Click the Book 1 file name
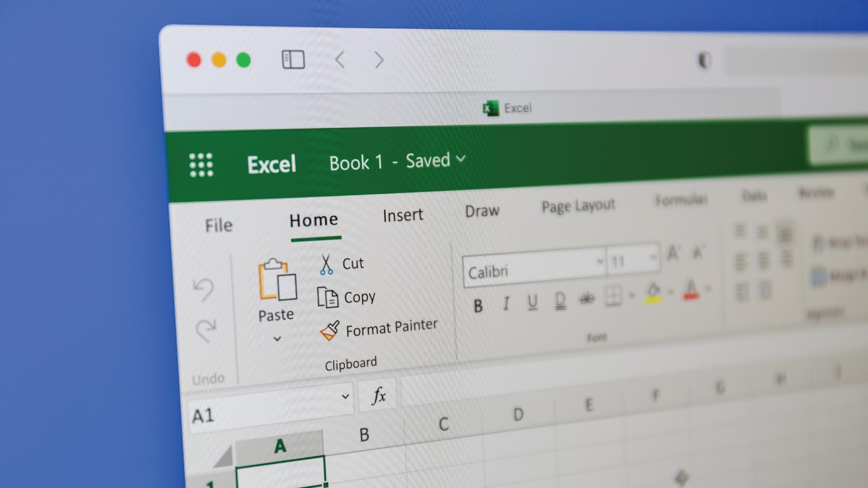This screenshot has width=868, height=488. point(356,163)
